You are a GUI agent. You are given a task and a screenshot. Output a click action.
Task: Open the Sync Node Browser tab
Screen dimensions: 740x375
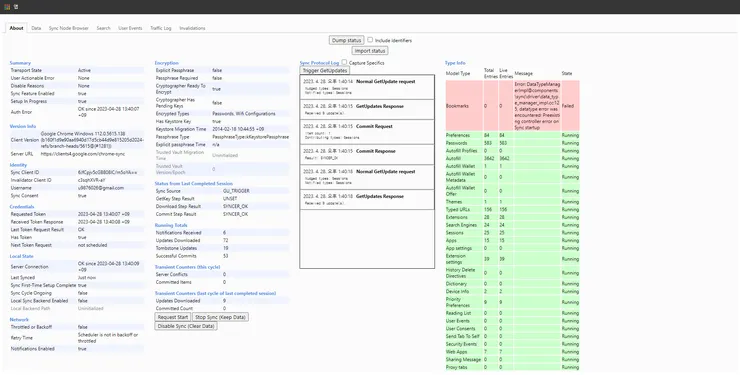[x=69, y=28]
